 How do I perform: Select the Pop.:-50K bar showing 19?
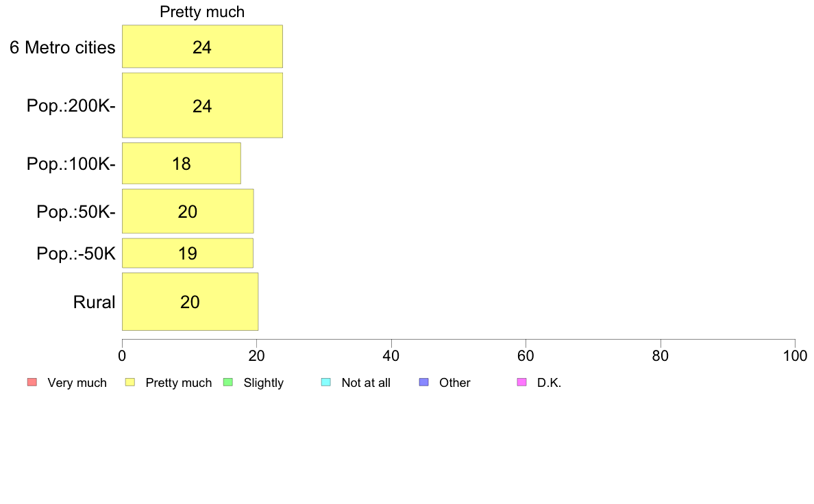coord(188,253)
